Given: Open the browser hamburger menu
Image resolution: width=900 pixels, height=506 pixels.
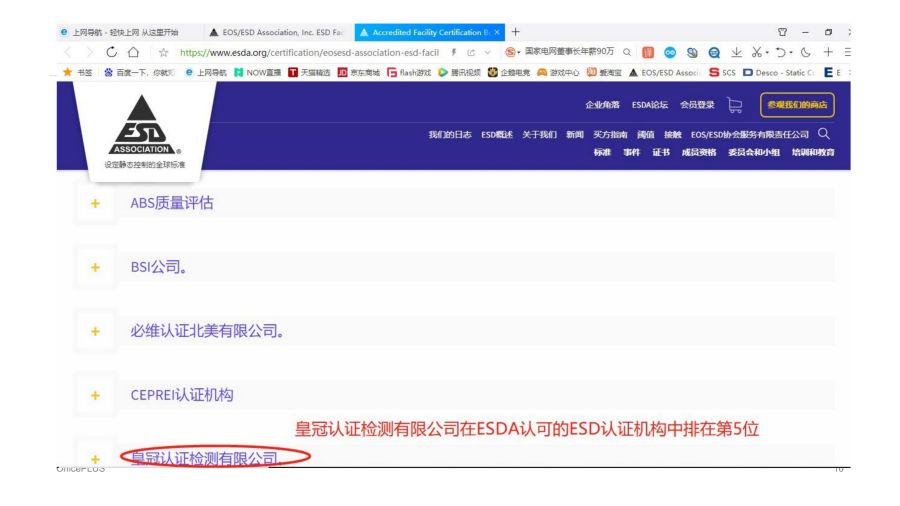Looking at the screenshot, I should (847, 52).
